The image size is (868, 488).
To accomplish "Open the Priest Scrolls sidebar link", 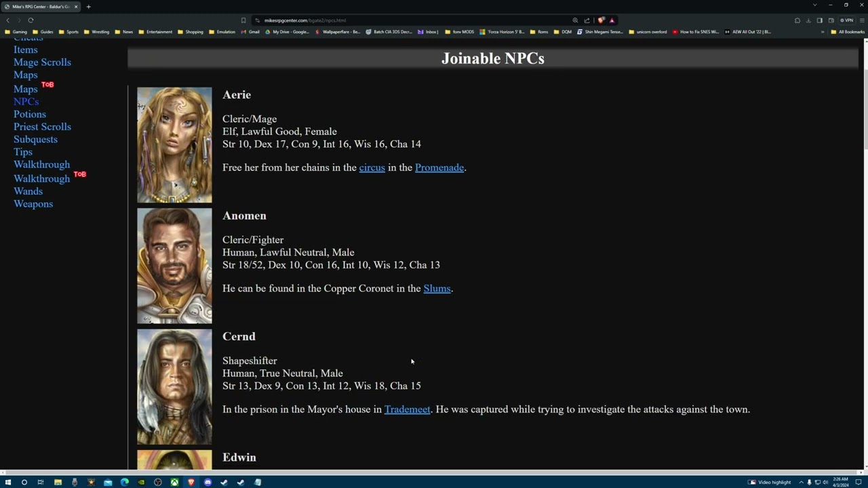I will (x=42, y=127).
